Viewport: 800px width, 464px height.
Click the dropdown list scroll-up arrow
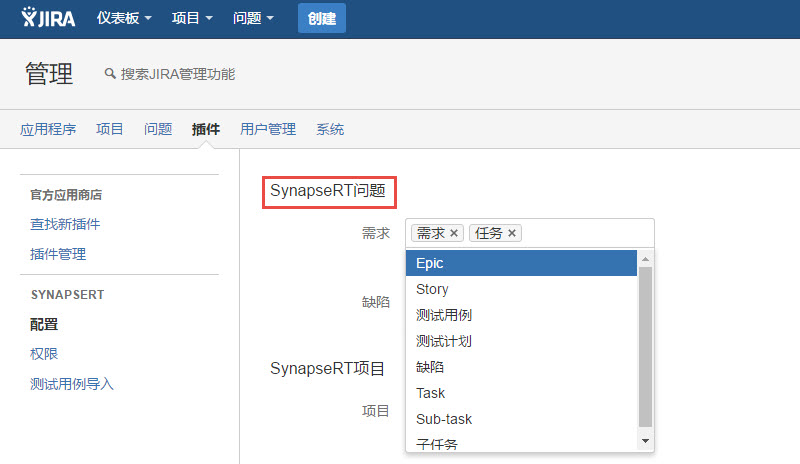tap(645, 259)
